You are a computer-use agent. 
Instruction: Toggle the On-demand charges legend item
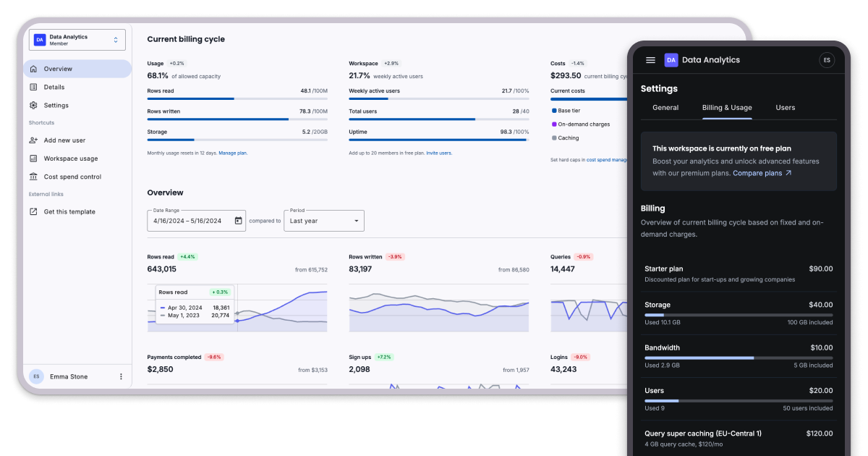tap(580, 124)
